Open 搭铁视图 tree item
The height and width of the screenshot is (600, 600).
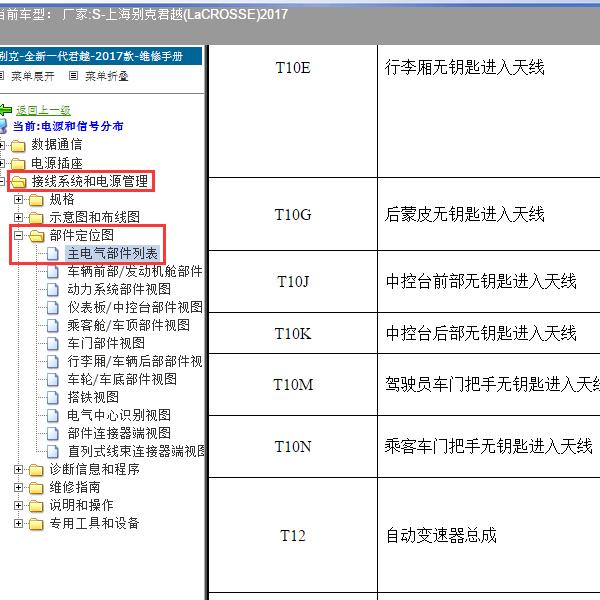pyautogui.click(x=93, y=397)
